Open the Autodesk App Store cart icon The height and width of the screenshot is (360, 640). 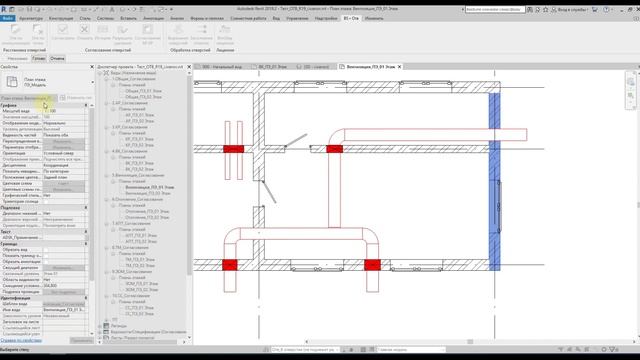click(595, 9)
